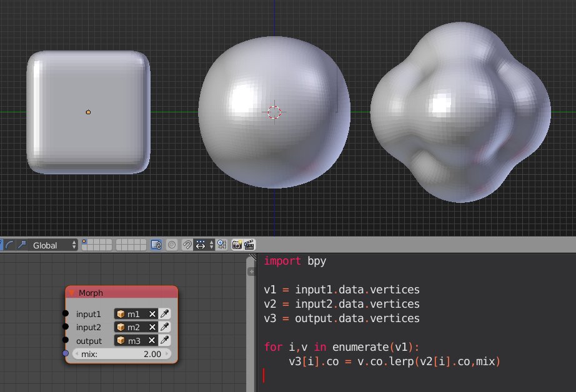576x392 pixels.
Task: Click the Morph node title
Action: click(91, 293)
